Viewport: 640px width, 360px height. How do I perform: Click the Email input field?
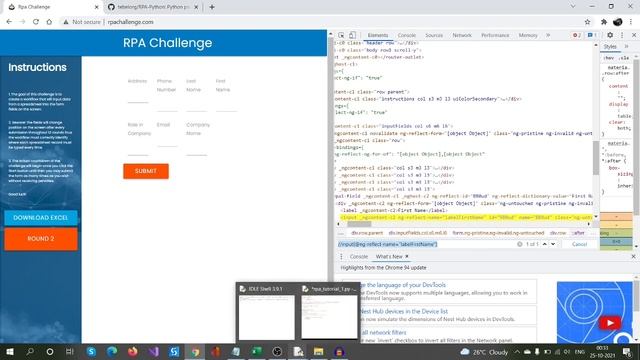point(167,142)
